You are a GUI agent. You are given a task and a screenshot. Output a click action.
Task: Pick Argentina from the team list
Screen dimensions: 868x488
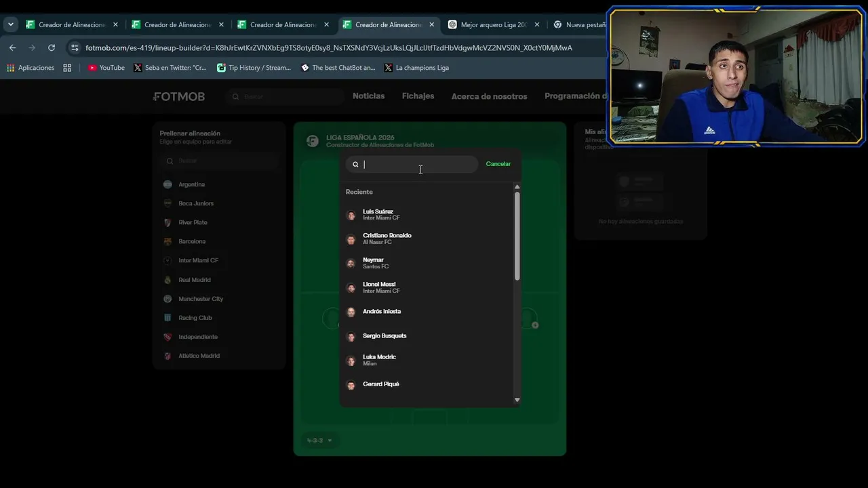219,184
